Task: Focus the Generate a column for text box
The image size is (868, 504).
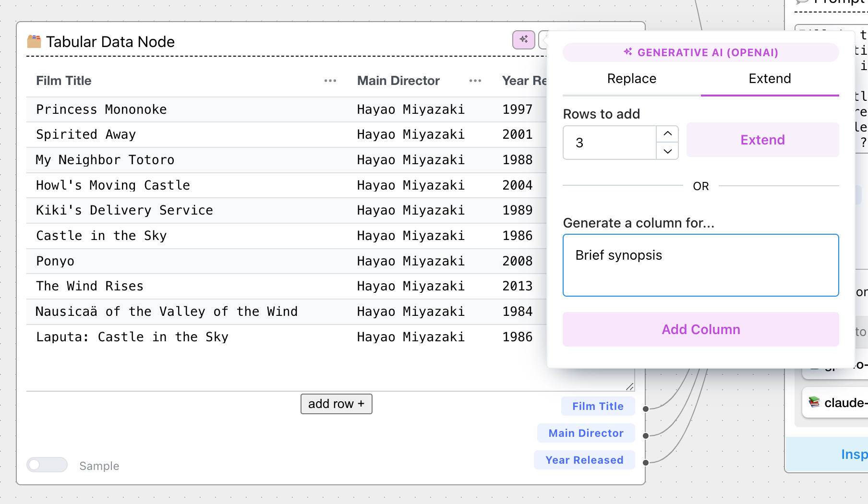Action: click(x=700, y=265)
